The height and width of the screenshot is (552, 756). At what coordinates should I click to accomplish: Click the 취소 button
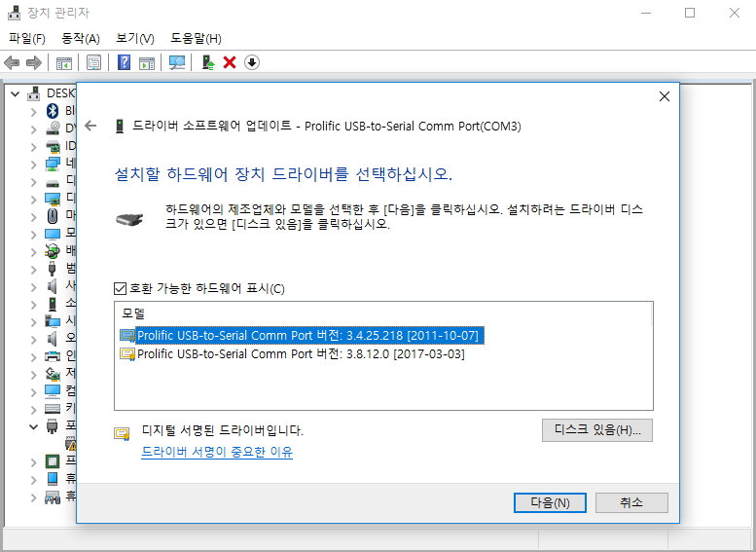631,502
